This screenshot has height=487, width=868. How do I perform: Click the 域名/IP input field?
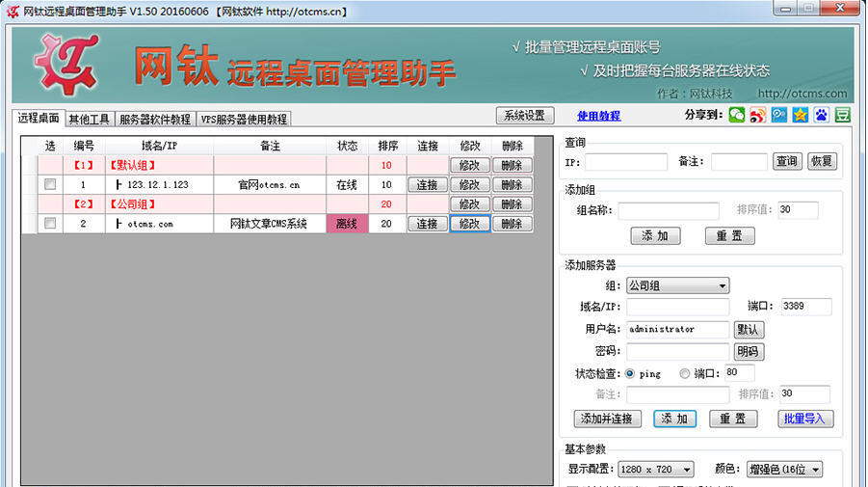click(x=678, y=307)
